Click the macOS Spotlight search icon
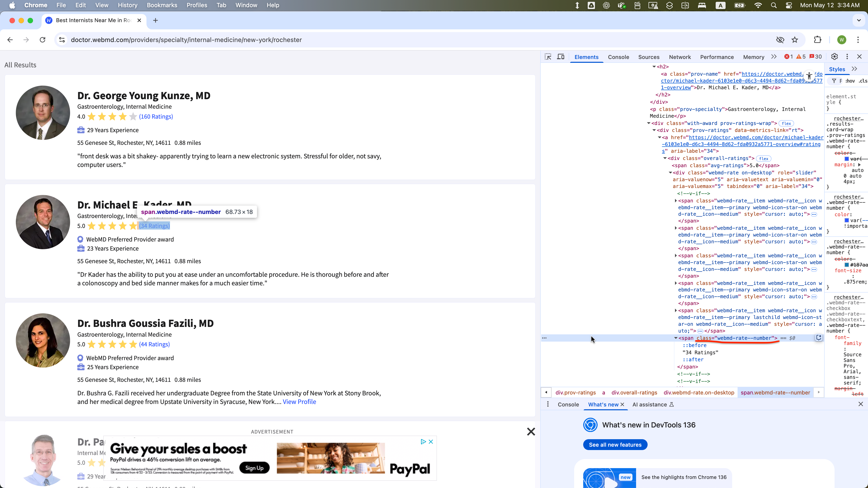Image resolution: width=868 pixels, height=488 pixels. pos(774,5)
